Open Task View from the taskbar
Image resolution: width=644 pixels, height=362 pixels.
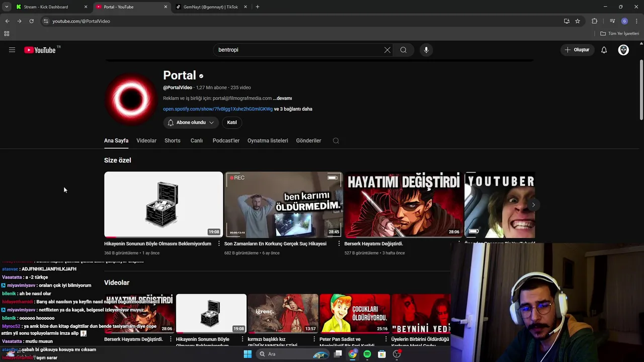(x=338, y=354)
